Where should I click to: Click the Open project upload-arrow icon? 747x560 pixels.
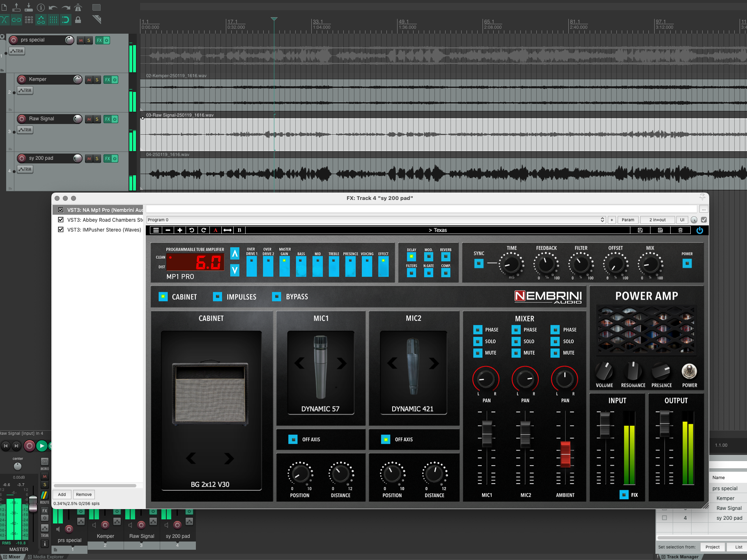pos(16,7)
